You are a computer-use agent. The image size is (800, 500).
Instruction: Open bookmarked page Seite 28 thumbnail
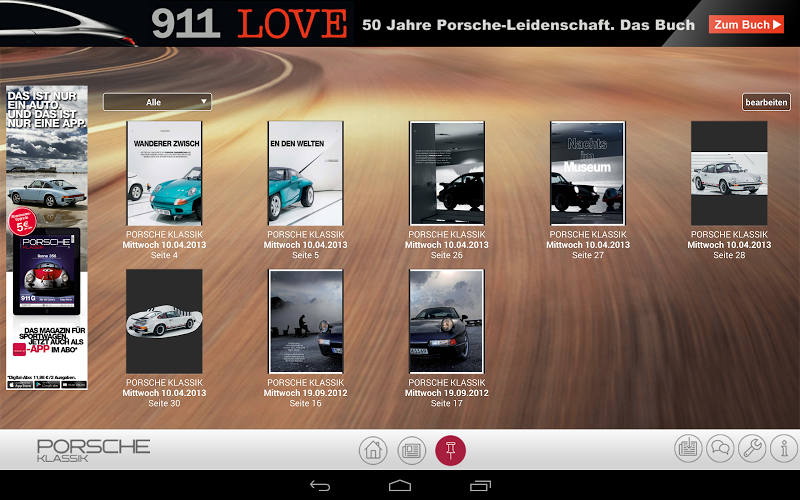tap(729, 173)
